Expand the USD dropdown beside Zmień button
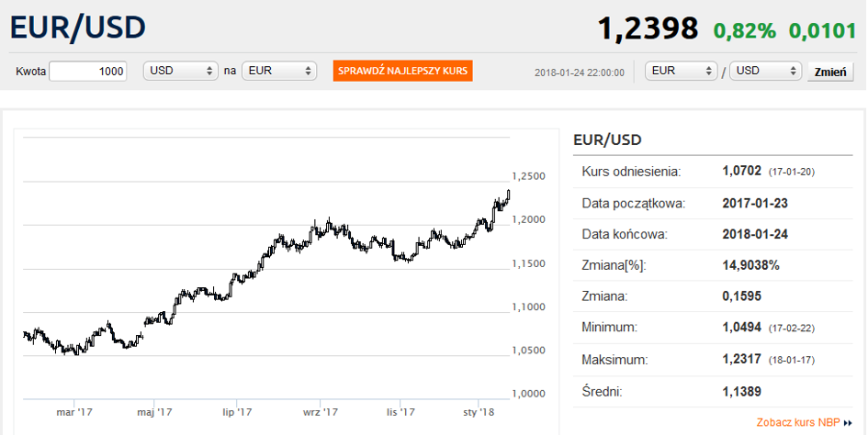 (766, 72)
